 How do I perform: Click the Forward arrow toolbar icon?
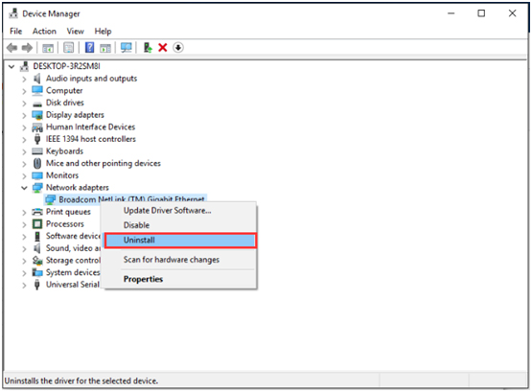pyautogui.click(x=27, y=48)
